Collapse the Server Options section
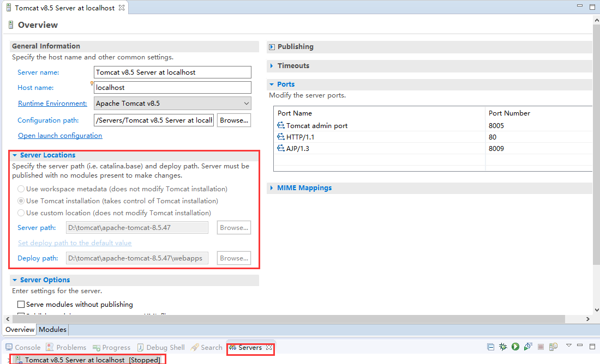 point(15,280)
